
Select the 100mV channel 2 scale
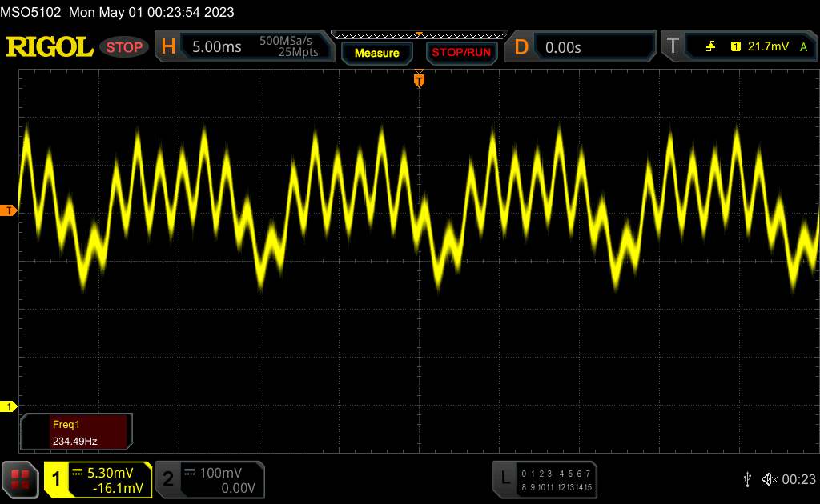click(221, 473)
